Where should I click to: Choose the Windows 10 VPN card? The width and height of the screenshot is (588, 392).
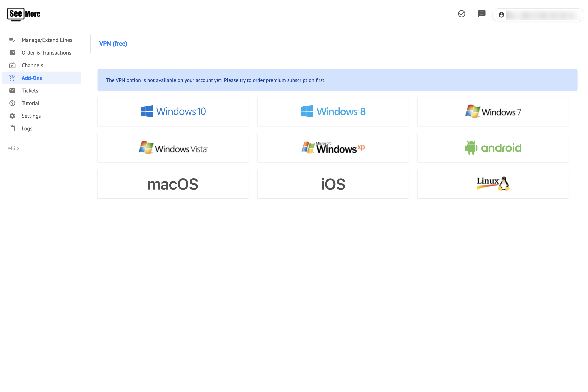coord(173,111)
